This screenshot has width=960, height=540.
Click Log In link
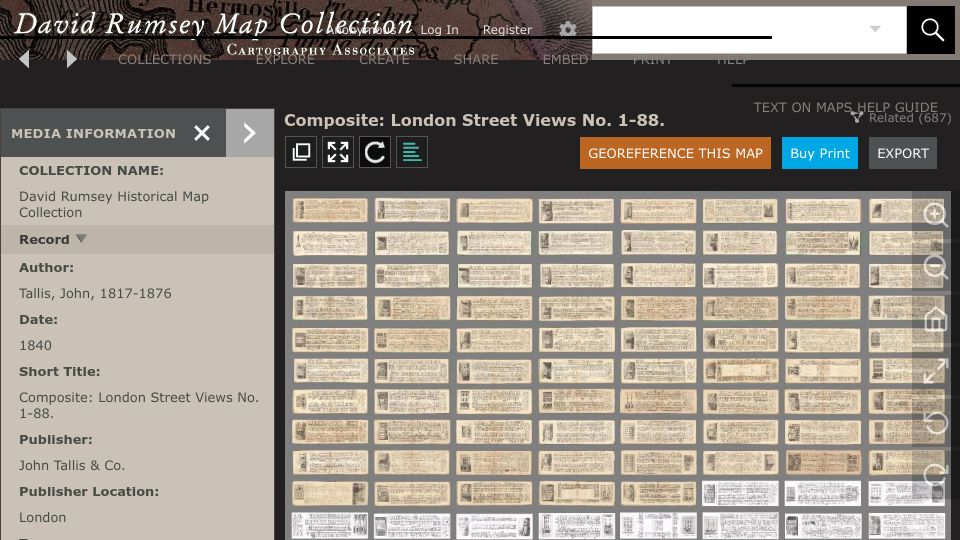click(x=439, y=29)
